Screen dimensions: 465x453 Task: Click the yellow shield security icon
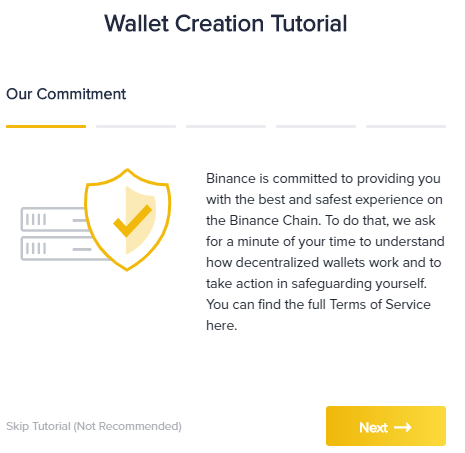[127, 220]
